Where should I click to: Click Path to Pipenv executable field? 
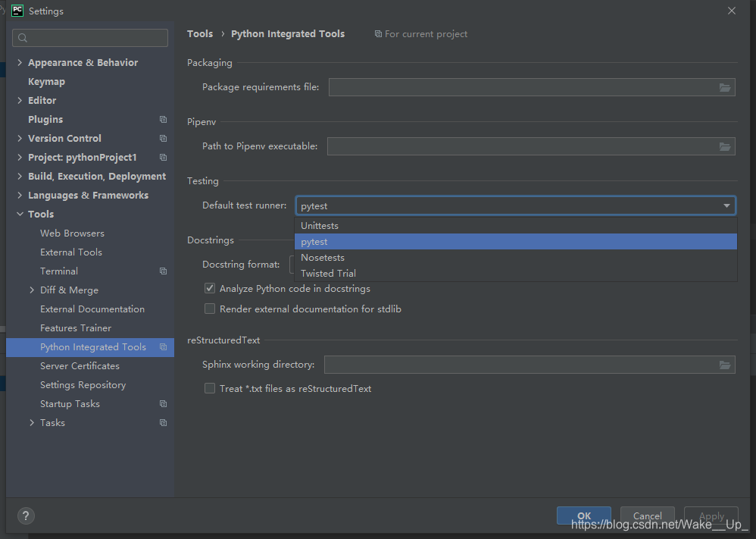coord(531,146)
